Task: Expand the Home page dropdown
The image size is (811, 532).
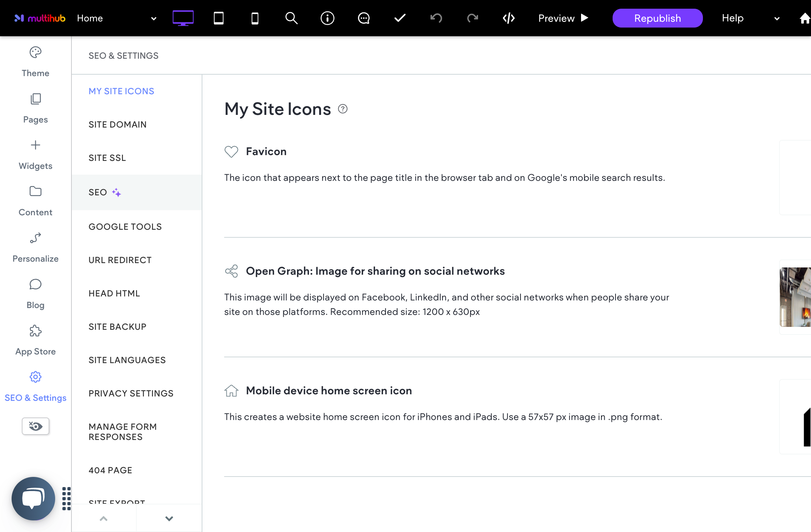Action: click(x=153, y=18)
